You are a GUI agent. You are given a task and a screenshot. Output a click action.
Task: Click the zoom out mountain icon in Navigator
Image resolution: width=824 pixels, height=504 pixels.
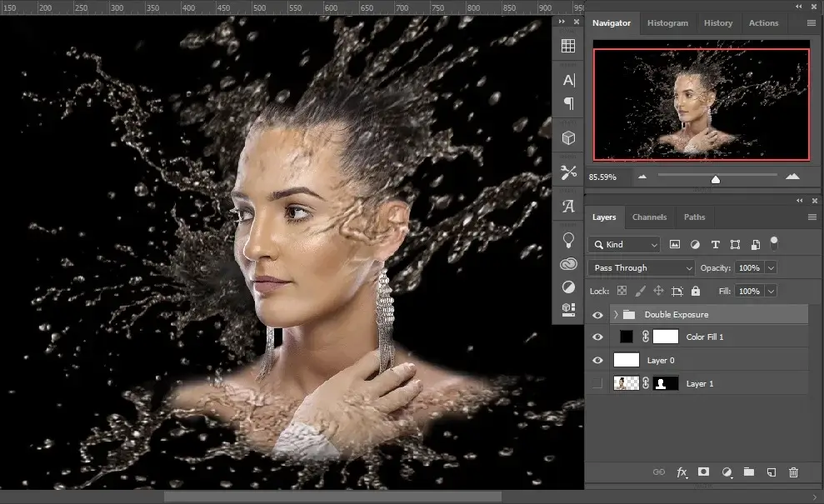click(x=642, y=177)
